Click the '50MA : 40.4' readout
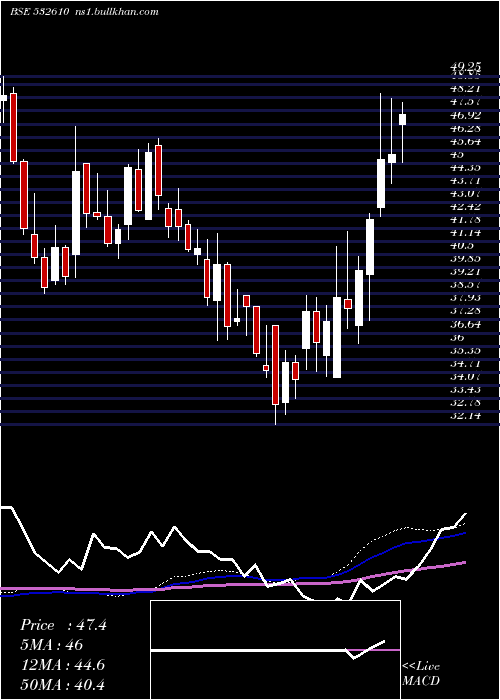The width and height of the screenshot is (500, 700). tap(62, 685)
